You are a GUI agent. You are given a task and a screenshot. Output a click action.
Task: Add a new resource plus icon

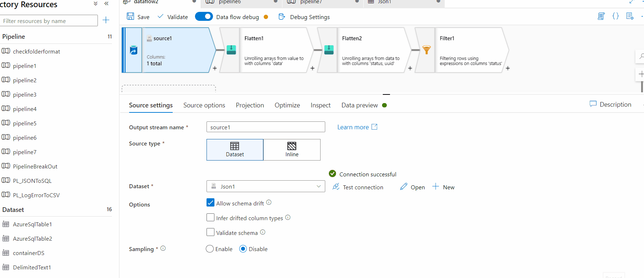(106, 20)
